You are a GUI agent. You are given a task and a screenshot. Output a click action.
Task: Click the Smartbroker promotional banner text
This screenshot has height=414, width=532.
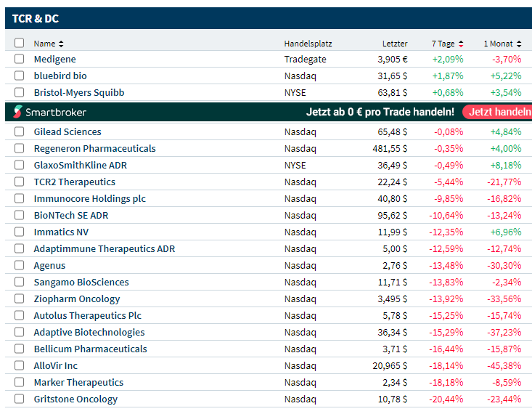click(x=380, y=112)
